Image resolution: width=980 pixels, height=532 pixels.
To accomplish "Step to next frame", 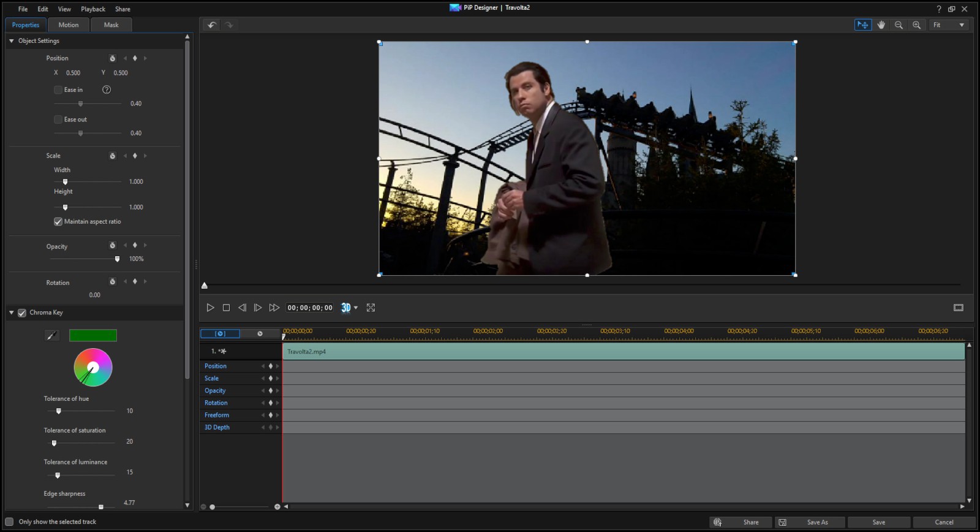I will tap(258, 308).
